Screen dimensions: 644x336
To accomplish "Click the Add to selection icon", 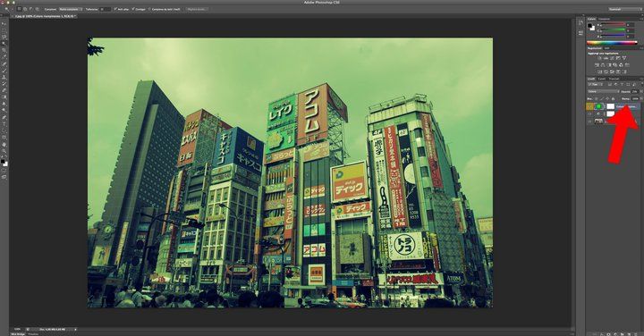I will 25,9.
